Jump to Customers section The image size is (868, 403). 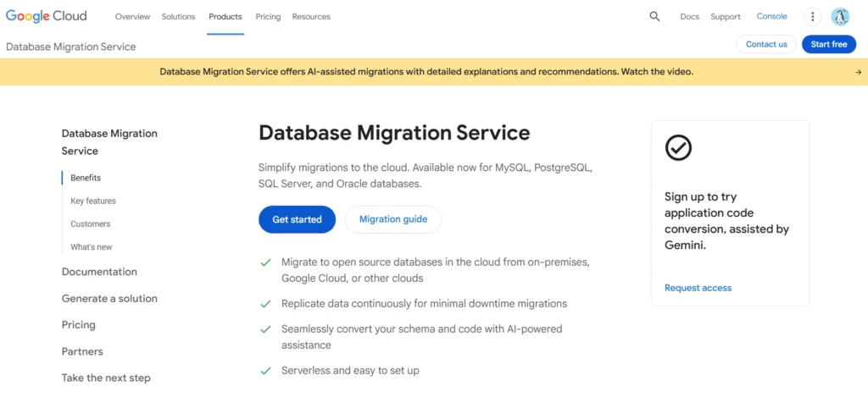pyautogui.click(x=90, y=224)
